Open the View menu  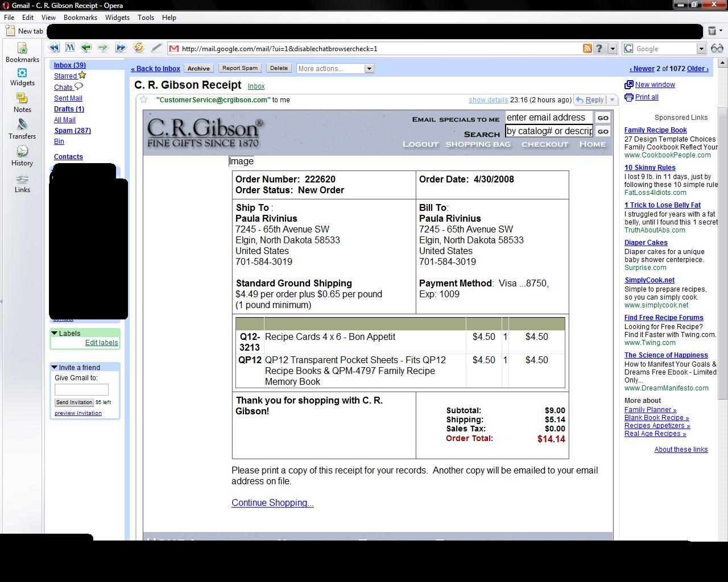click(48, 18)
